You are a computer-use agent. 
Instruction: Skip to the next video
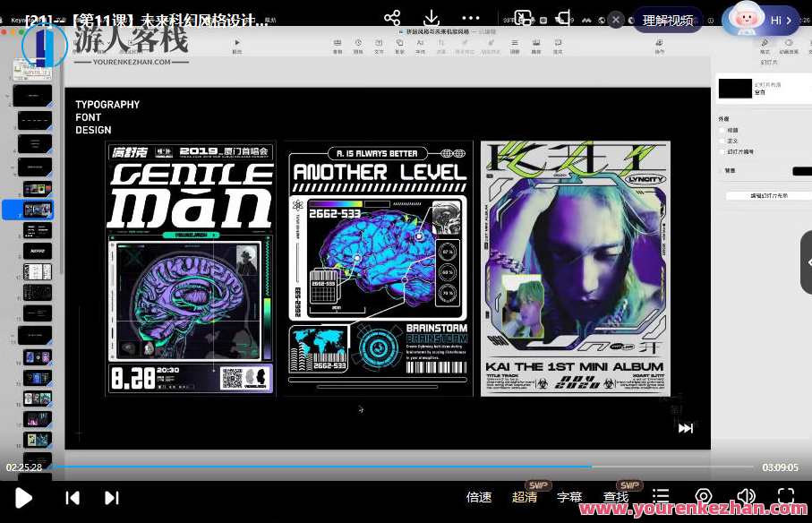[111, 498]
